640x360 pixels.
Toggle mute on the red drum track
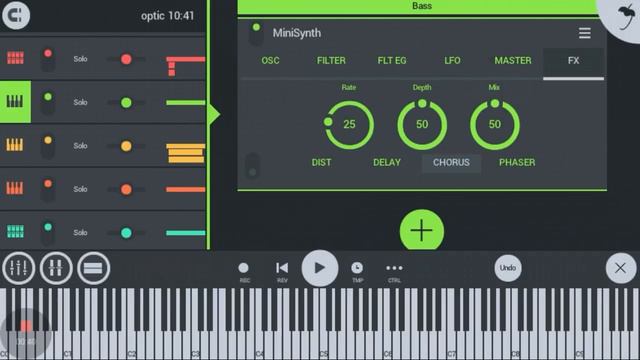pyautogui.click(x=48, y=59)
